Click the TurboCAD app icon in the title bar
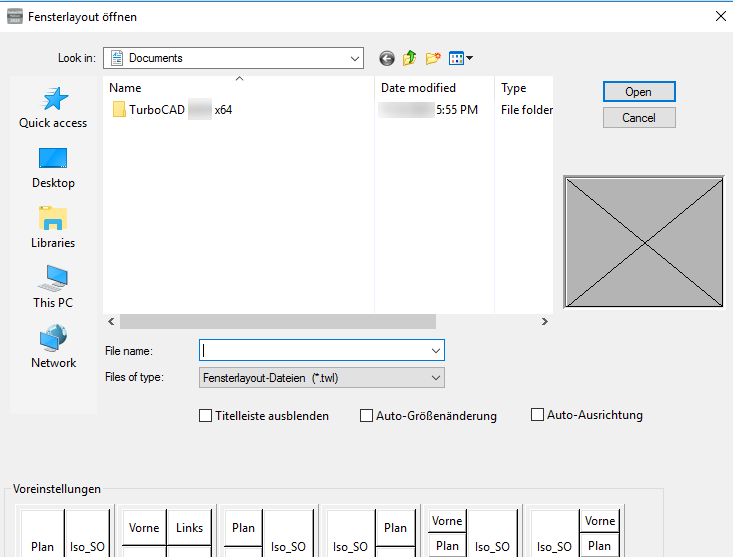The image size is (733, 557). (14, 16)
